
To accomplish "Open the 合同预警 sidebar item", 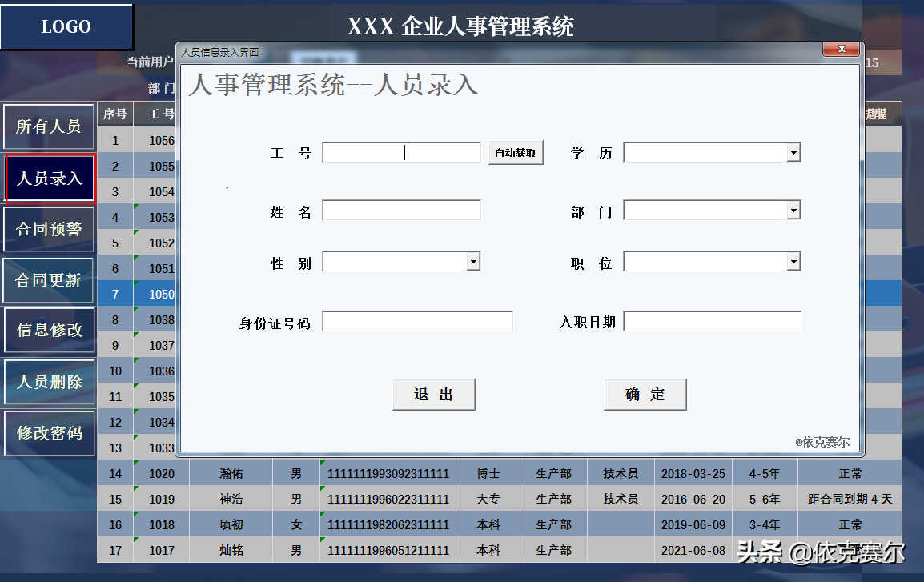I will point(49,229).
